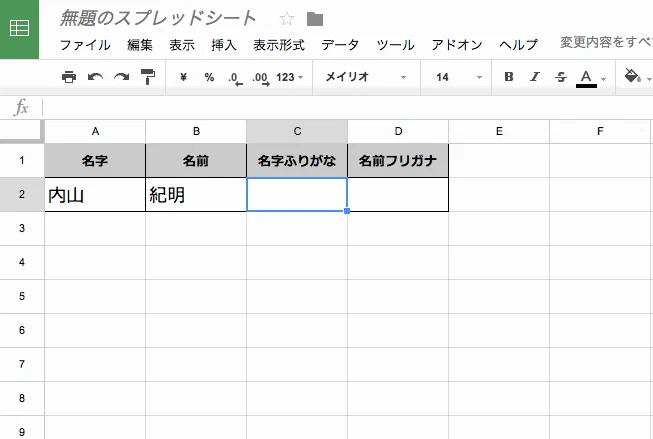The width and height of the screenshot is (653, 439).
Task: Select the paint format tool
Action: click(148, 77)
